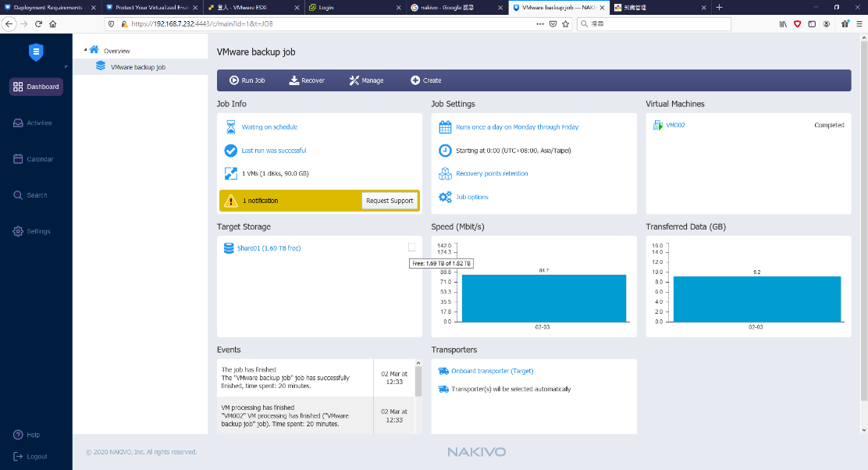Click the checkmark icon beside Last run was successful
This screenshot has height=470, width=868.
231,151
